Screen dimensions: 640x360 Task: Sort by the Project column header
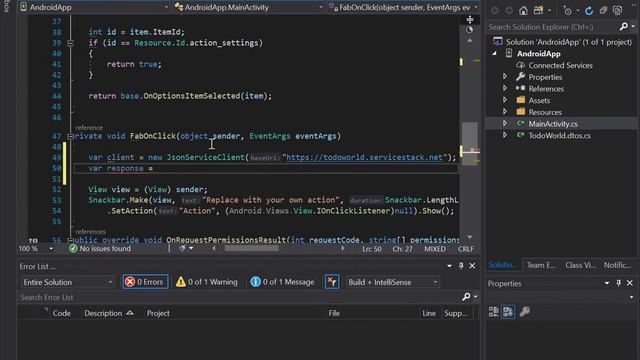click(158, 313)
